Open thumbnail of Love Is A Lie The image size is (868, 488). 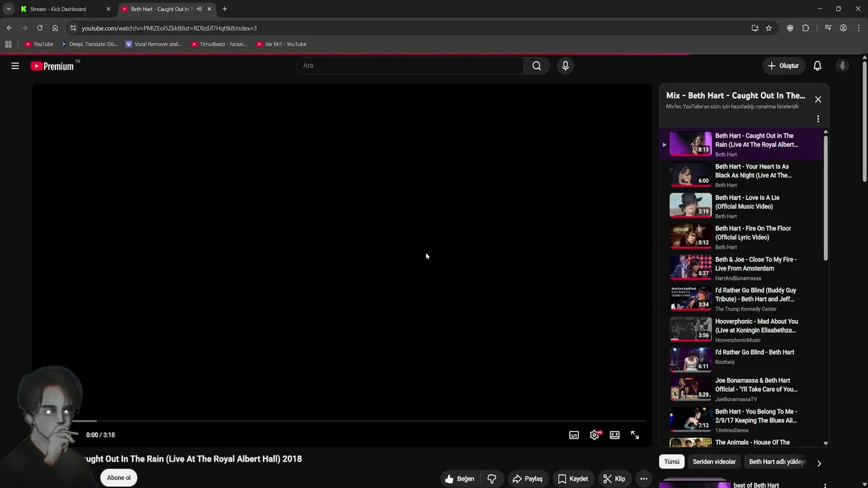coord(690,205)
